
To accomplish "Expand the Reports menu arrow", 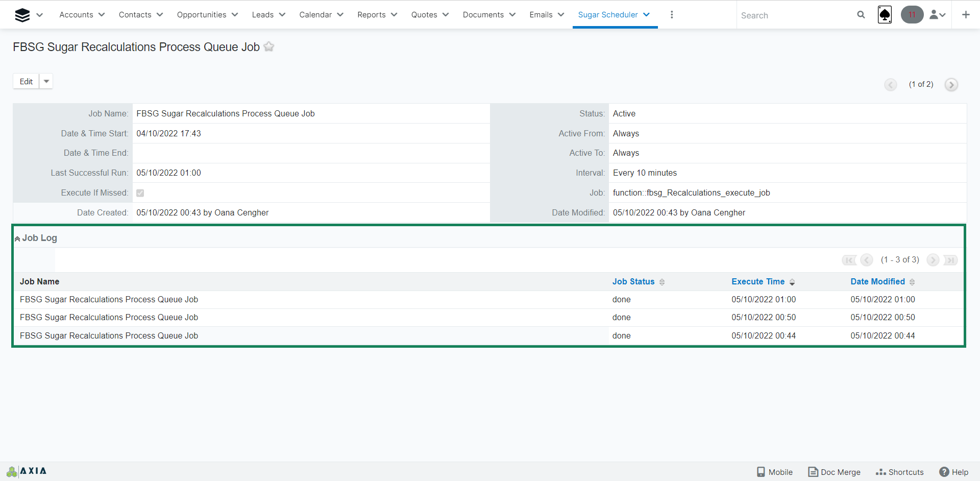I will [x=394, y=15].
